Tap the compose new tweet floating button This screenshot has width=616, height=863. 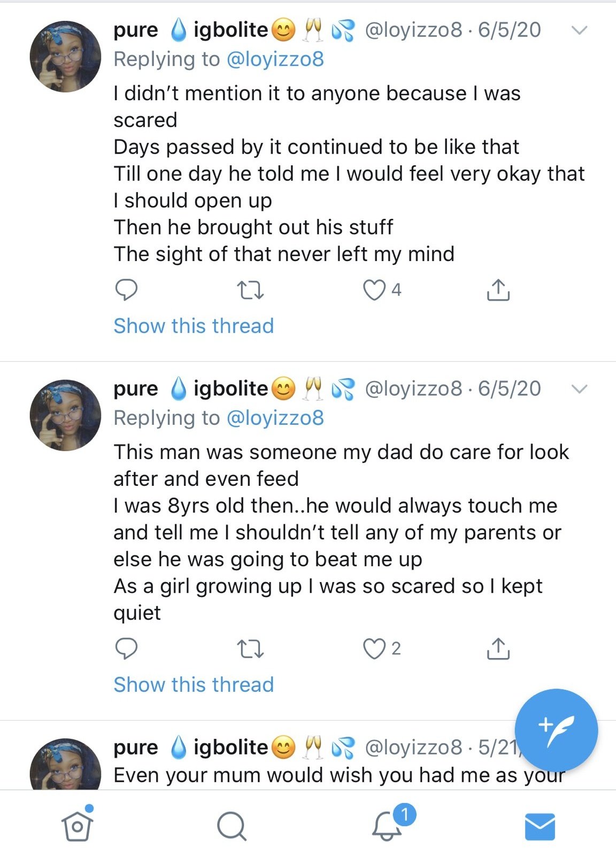[556, 730]
